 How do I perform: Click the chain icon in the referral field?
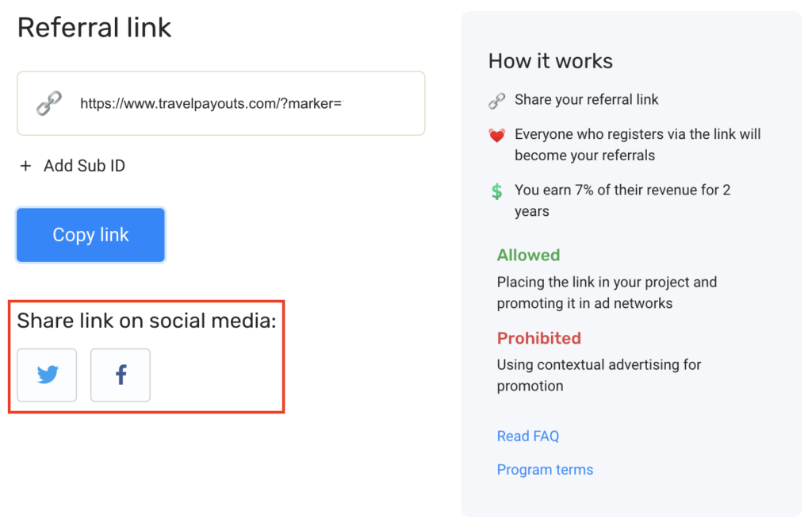click(x=49, y=103)
